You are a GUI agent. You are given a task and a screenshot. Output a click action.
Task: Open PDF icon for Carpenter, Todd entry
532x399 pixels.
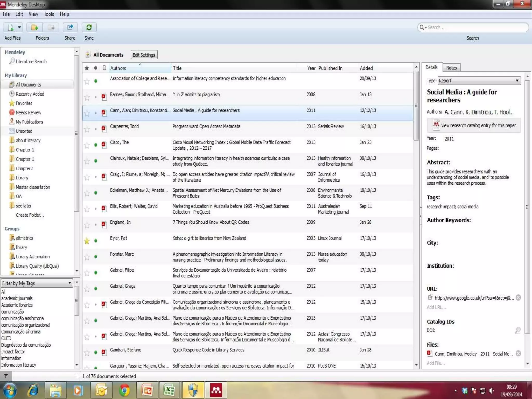(x=104, y=129)
